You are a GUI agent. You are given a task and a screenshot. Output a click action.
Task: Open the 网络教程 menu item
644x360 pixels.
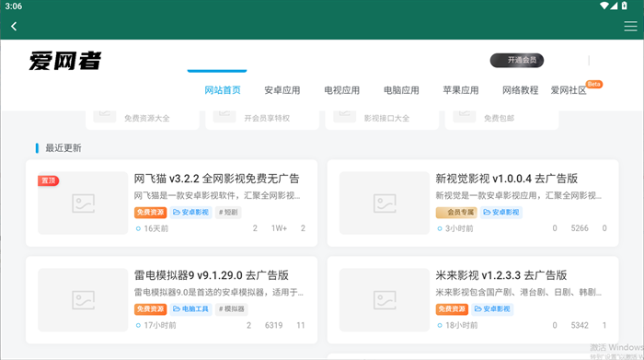(521, 90)
